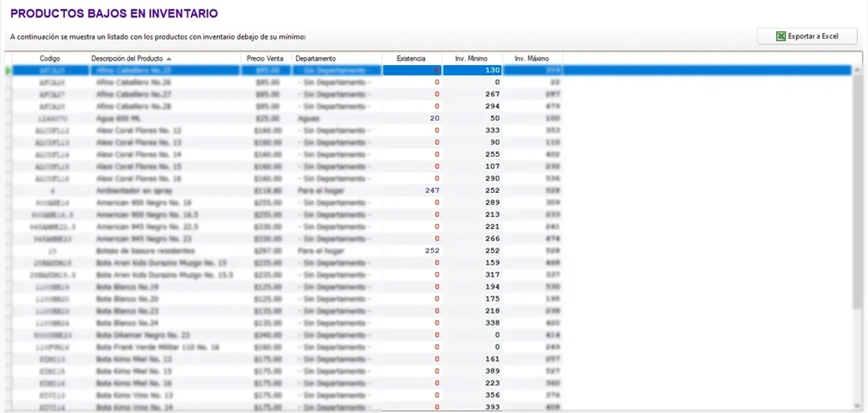Click the sort arrow beside Descripción del Producto
The width and height of the screenshot is (868, 413).
coord(169,59)
